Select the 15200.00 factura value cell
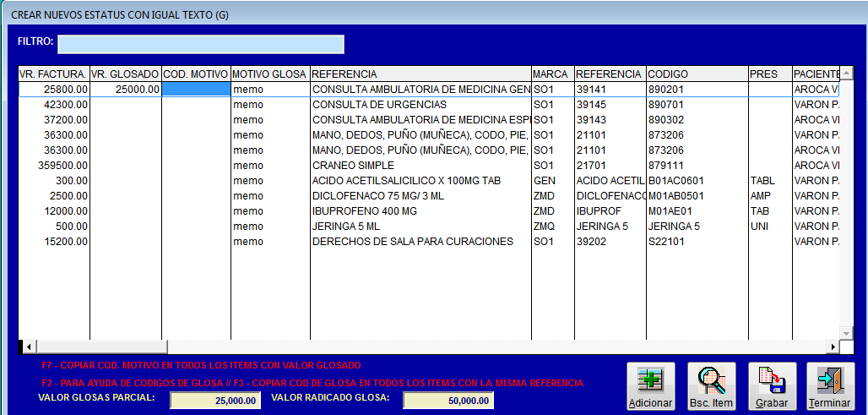The image size is (868, 415). coord(54,242)
